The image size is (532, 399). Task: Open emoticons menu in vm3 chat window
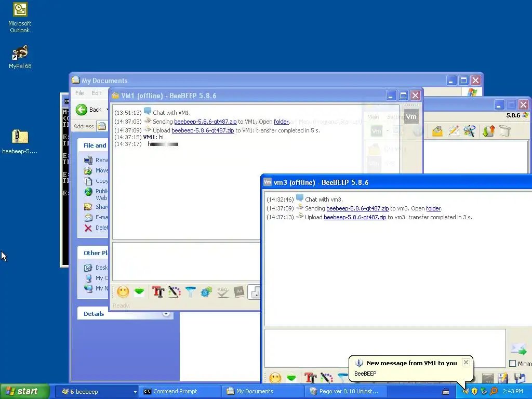coord(275,378)
